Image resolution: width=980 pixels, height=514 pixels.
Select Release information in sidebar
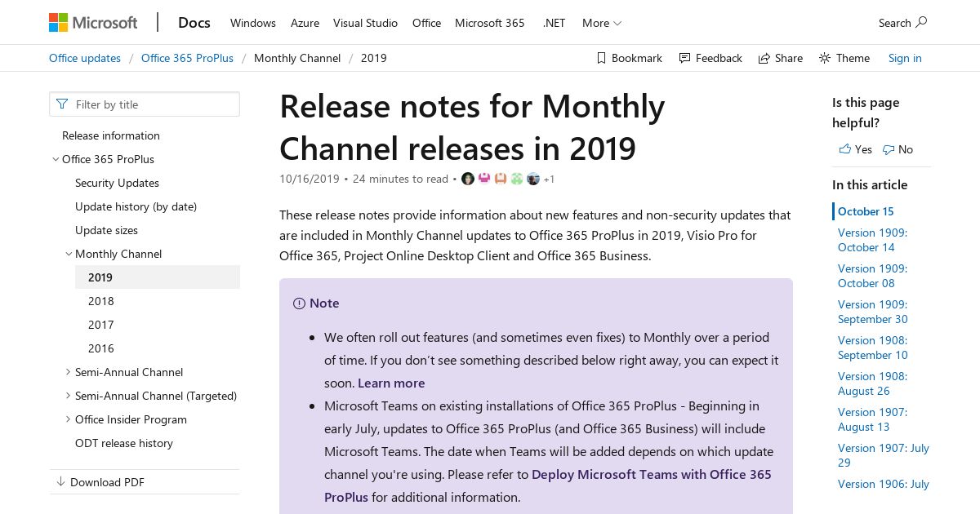111,135
